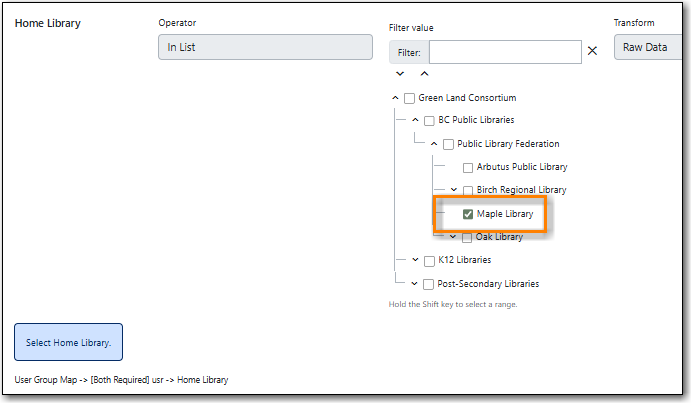Clear the filter with the X icon
The width and height of the screenshot is (691, 403).
pos(592,52)
